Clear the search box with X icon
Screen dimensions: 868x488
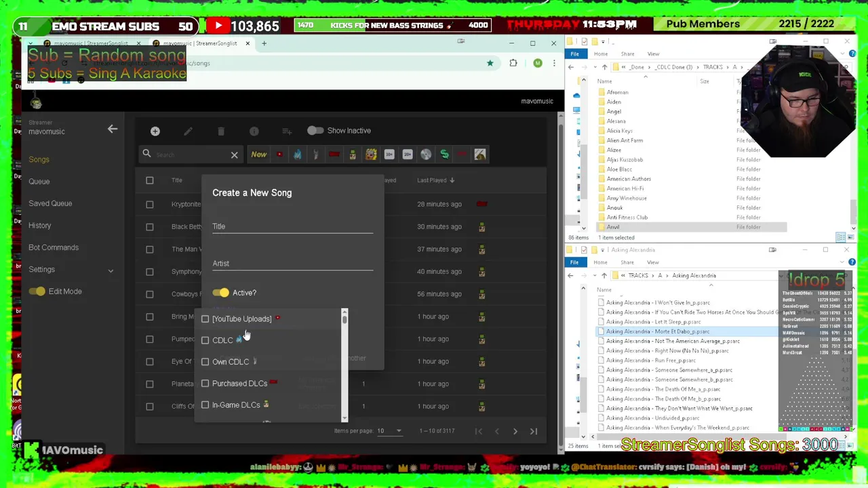[234, 155]
